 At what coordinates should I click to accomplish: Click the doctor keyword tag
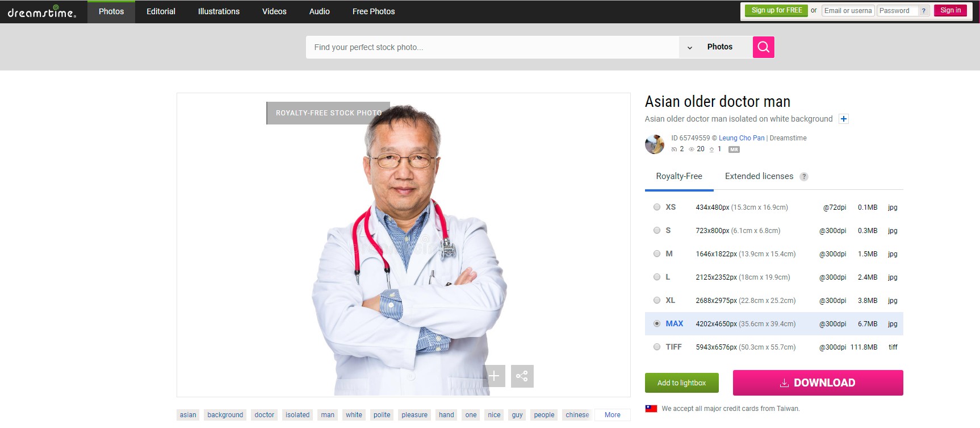point(265,415)
